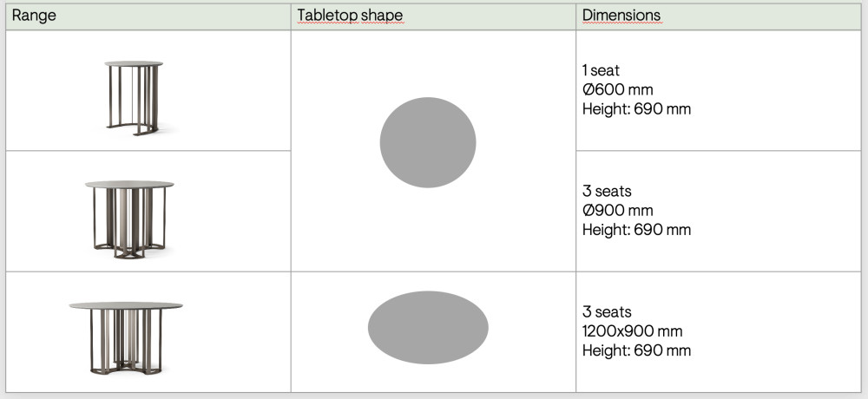868x399 pixels.
Task: Click the column border between Tabletop shape and Dimensions headers
Action: click(576, 16)
